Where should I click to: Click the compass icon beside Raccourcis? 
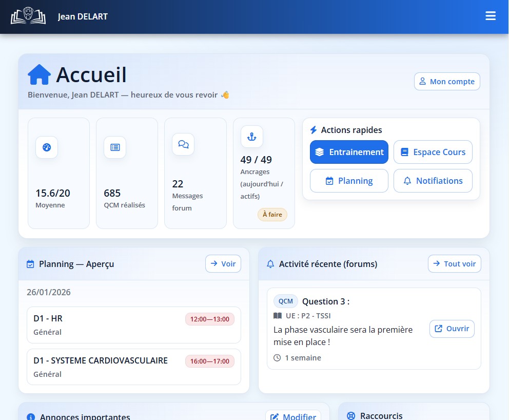(351, 416)
